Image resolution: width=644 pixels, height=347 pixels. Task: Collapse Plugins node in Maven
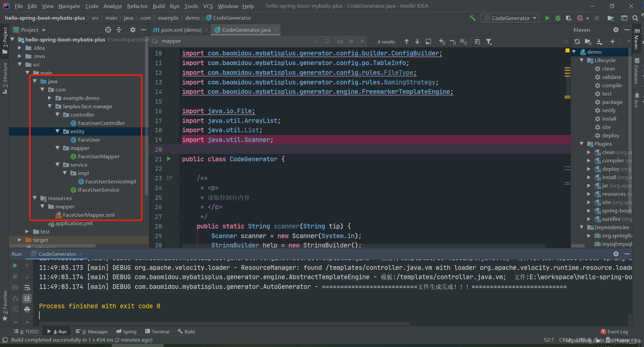[x=582, y=144]
